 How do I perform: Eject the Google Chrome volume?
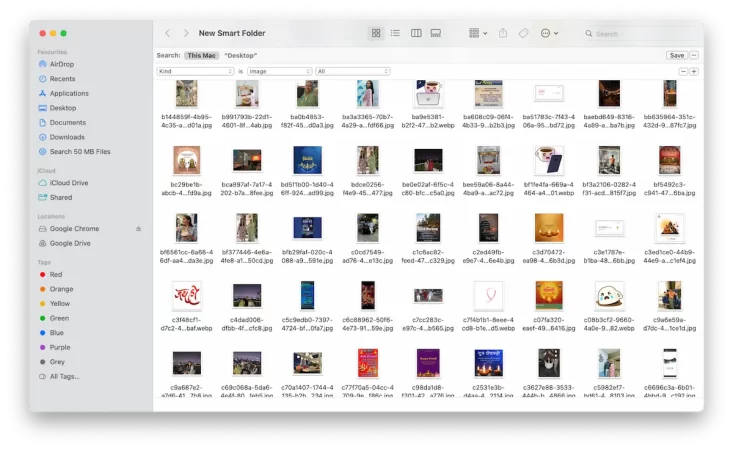click(x=138, y=229)
